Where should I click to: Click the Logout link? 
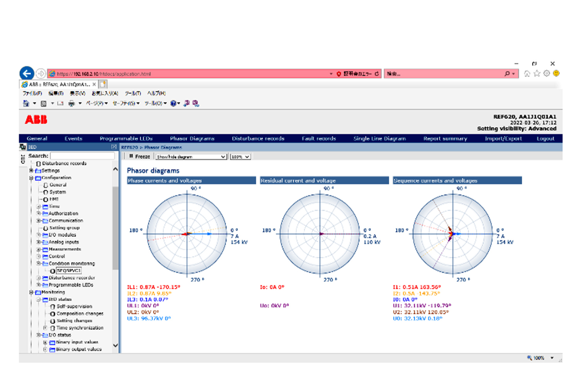(545, 139)
